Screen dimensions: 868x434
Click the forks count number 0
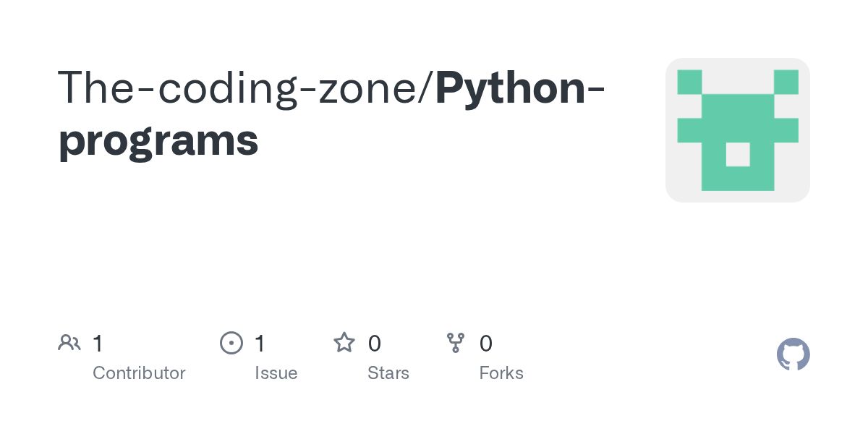click(x=486, y=343)
